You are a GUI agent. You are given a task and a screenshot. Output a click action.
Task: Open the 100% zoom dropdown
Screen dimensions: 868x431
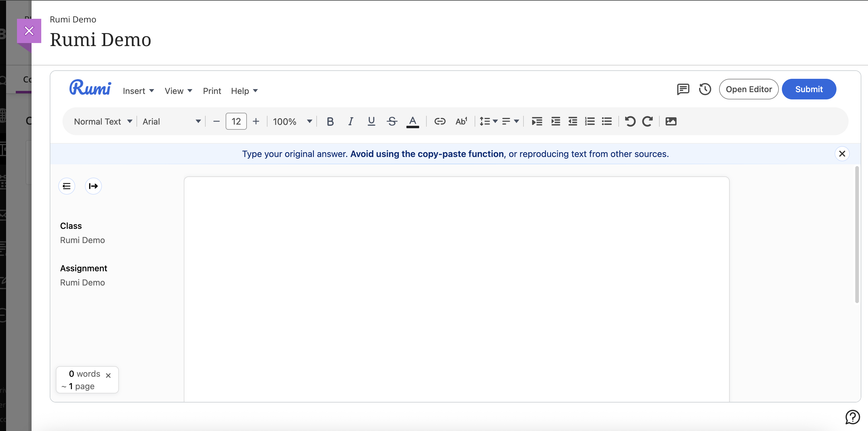292,122
